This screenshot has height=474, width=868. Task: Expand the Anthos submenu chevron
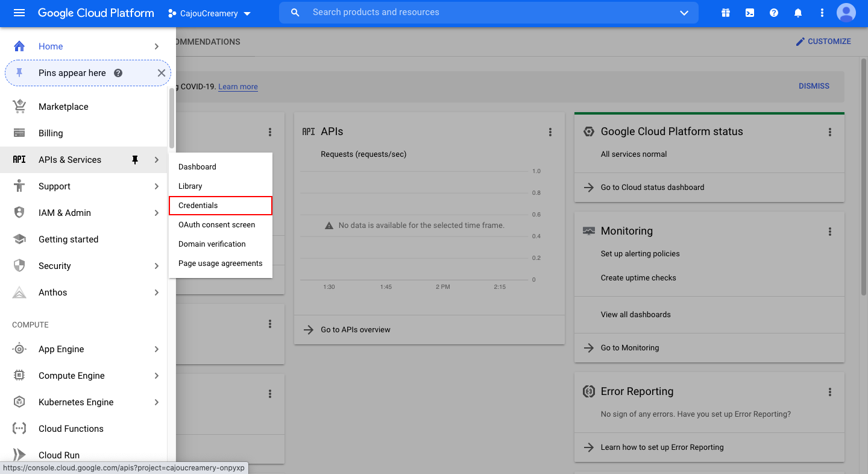[x=156, y=292]
